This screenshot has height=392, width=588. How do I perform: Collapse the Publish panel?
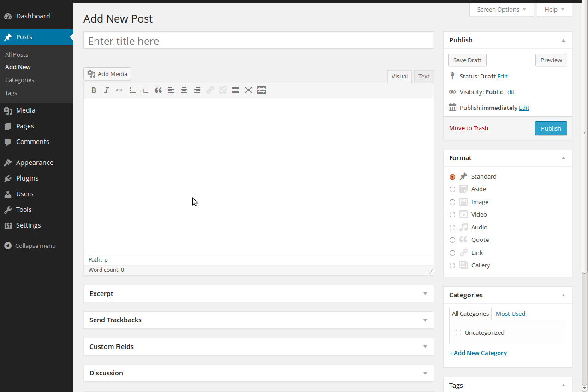coord(563,40)
